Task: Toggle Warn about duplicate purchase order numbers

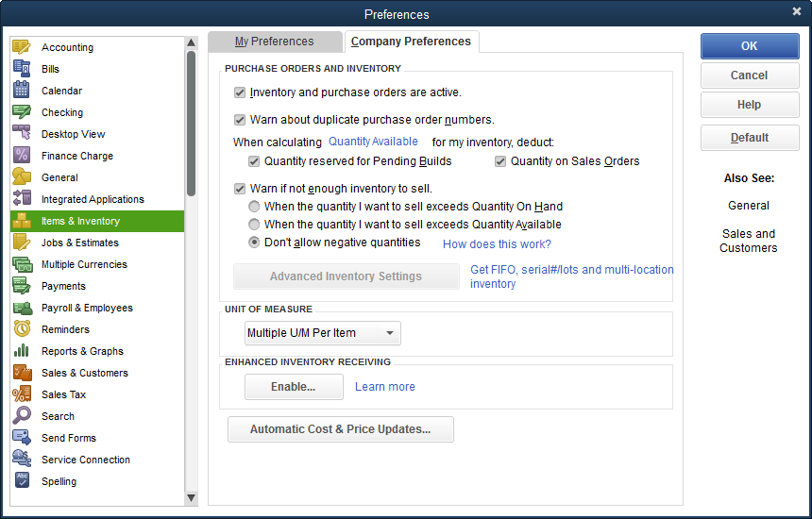Action: pyautogui.click(x=239, y=120)
